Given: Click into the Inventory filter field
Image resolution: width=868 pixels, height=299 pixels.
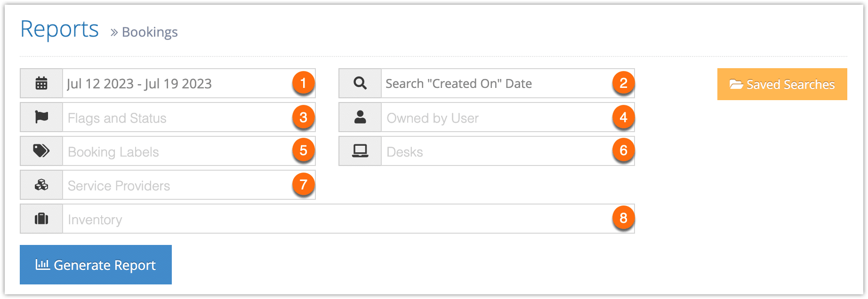Looking at the screenshot, I should point(348,219).
